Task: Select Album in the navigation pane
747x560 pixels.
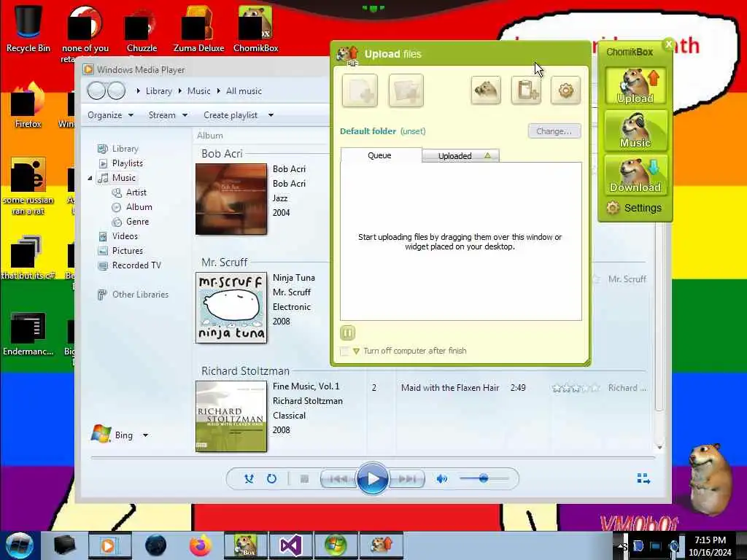Action: tap(132, 207)
